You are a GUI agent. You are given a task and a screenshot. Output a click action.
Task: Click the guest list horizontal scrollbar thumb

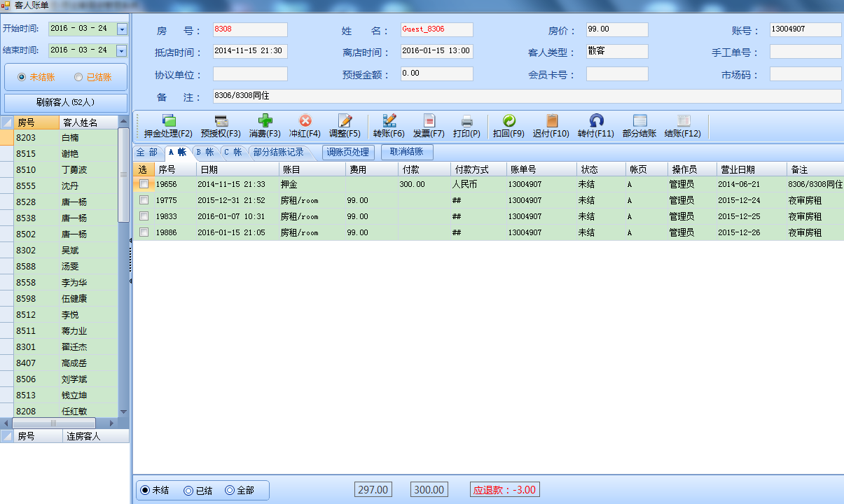pyautogui.click(x=53, y=423)
